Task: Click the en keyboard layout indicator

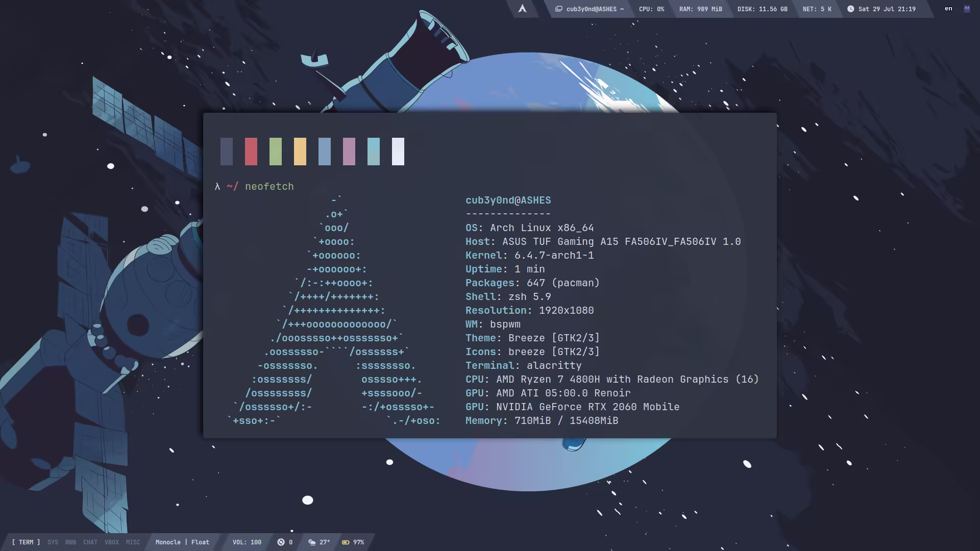Action: tap(948, 9)
